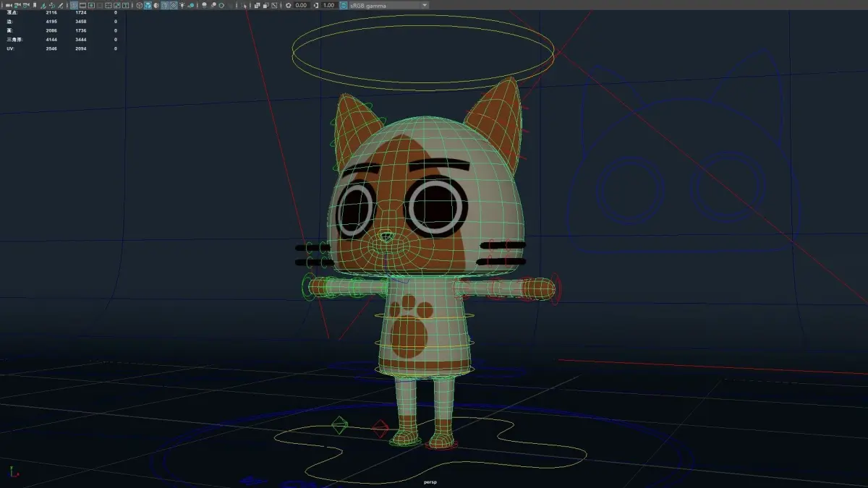Image resolution: width=868 pixels, height=488 pixels.
Task: Toggle the Safe Title overlay
Action: (126, 5)
